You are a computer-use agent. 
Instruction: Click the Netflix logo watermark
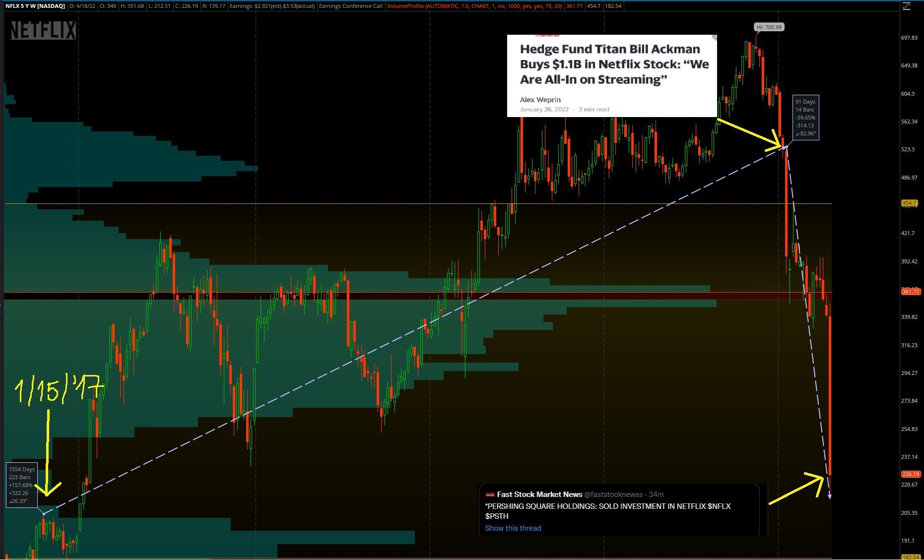43,31
